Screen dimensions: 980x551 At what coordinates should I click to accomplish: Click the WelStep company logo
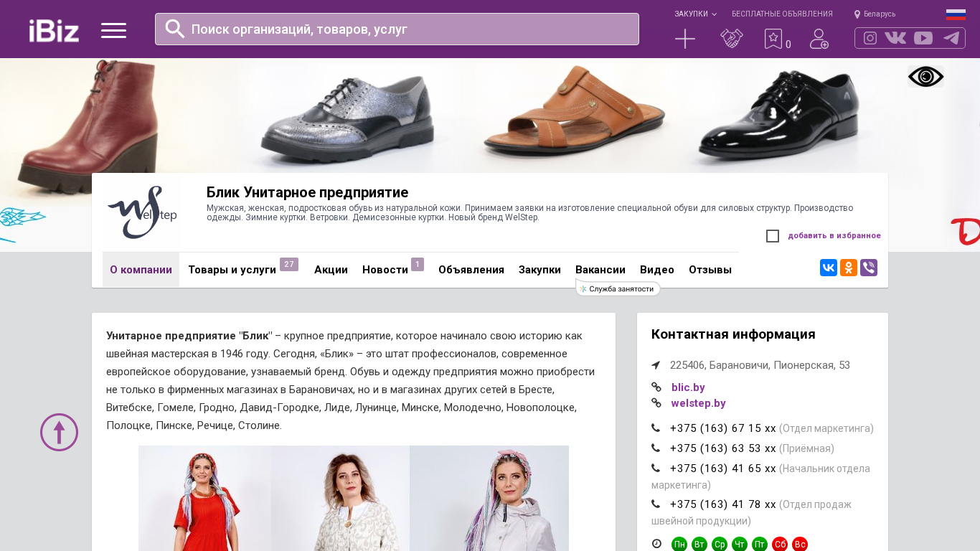[141, 212]
